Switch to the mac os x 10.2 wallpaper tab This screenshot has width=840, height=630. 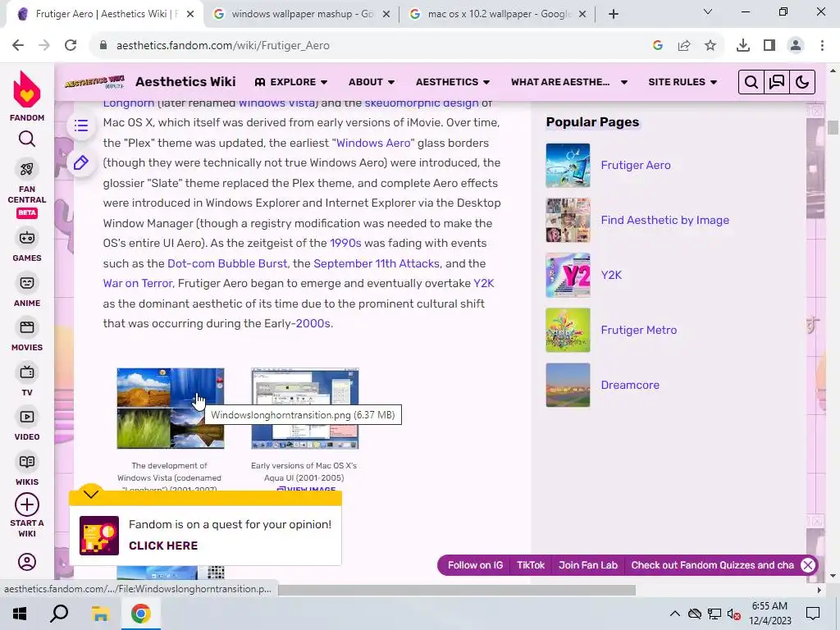click(x=498, y=14)
